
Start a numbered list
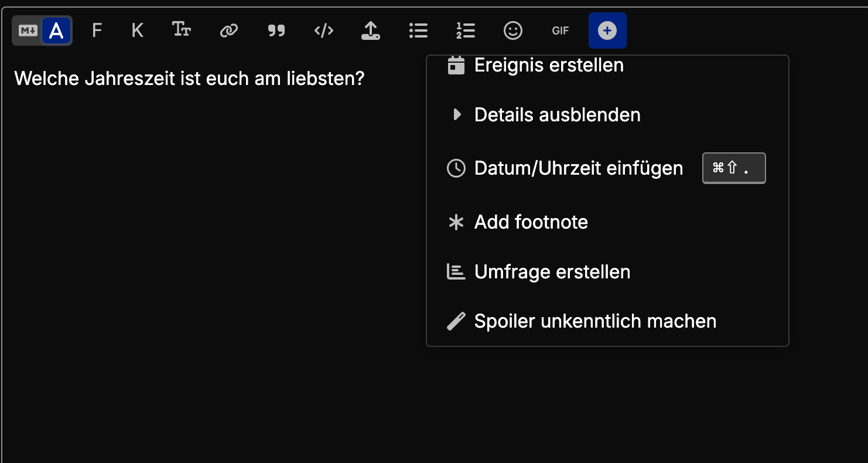click(x=466, y=30)
